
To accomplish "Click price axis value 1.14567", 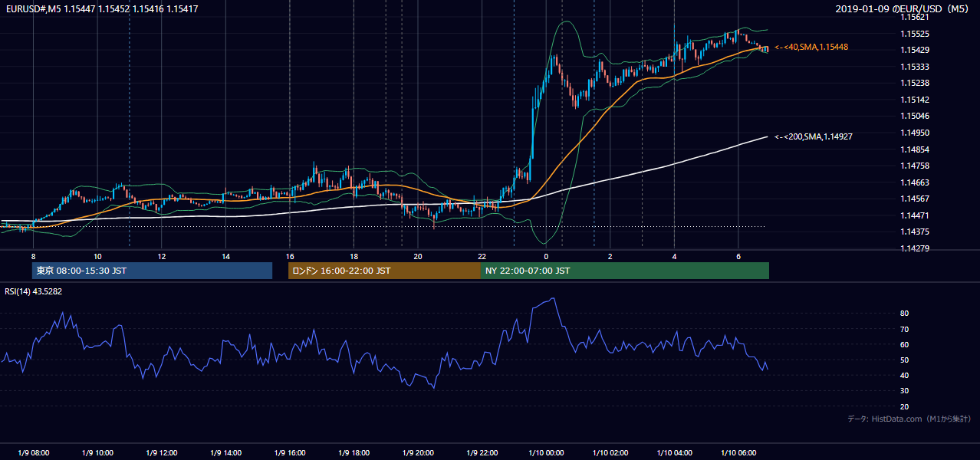I will [x=915, y=199].
